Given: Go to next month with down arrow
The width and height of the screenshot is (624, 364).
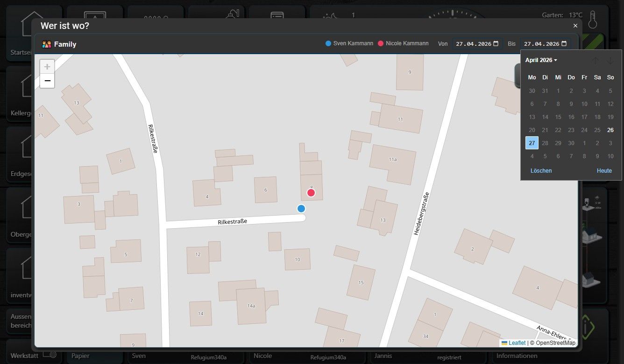Looking at the screenshot, I should pyautogui.click(x=610, y=61).
